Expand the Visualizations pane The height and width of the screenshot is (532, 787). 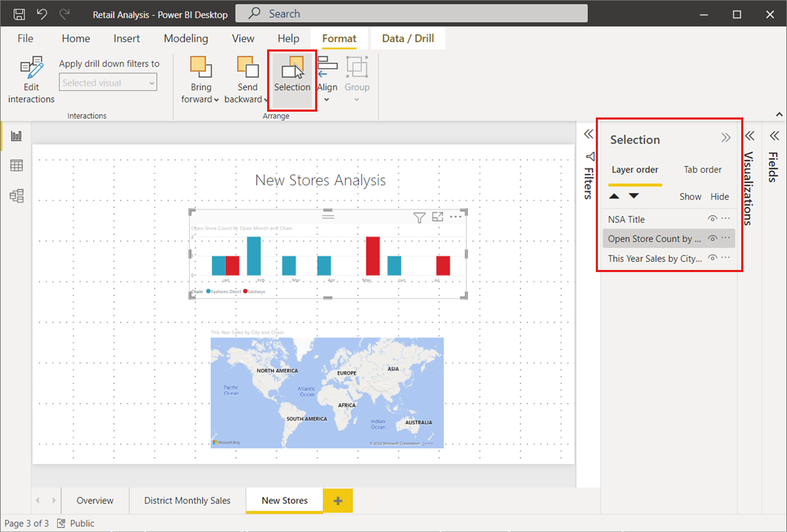(750, 135)
